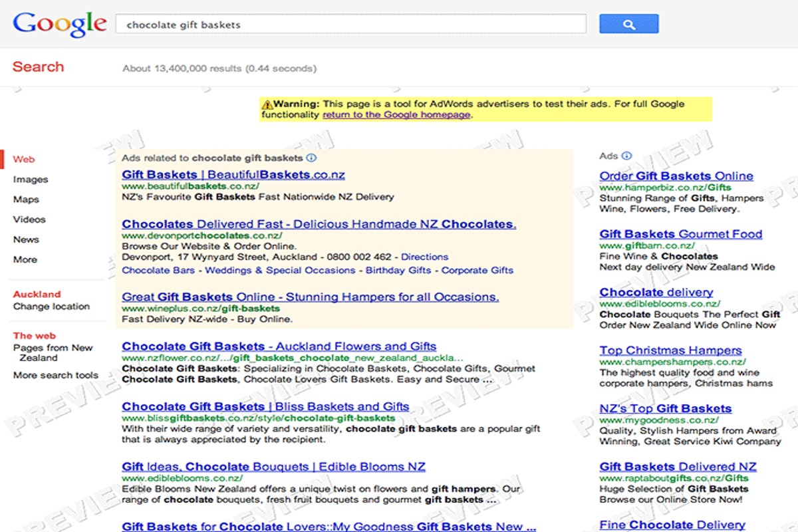Click info icon beside 'Ads related to chocolate gift baskets'
The width and height of the screenshot is (798, 532).
311,158
